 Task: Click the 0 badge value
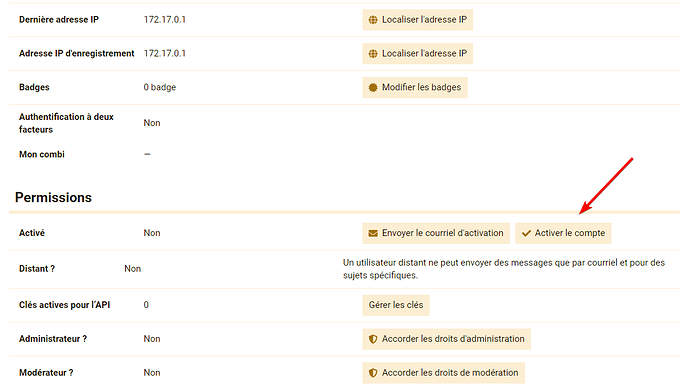click(x=160, y=88)
